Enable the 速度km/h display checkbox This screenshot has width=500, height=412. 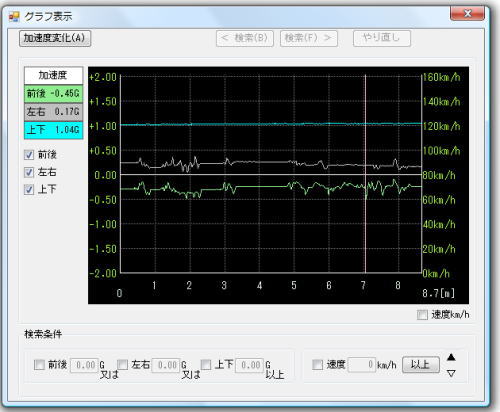422,315
